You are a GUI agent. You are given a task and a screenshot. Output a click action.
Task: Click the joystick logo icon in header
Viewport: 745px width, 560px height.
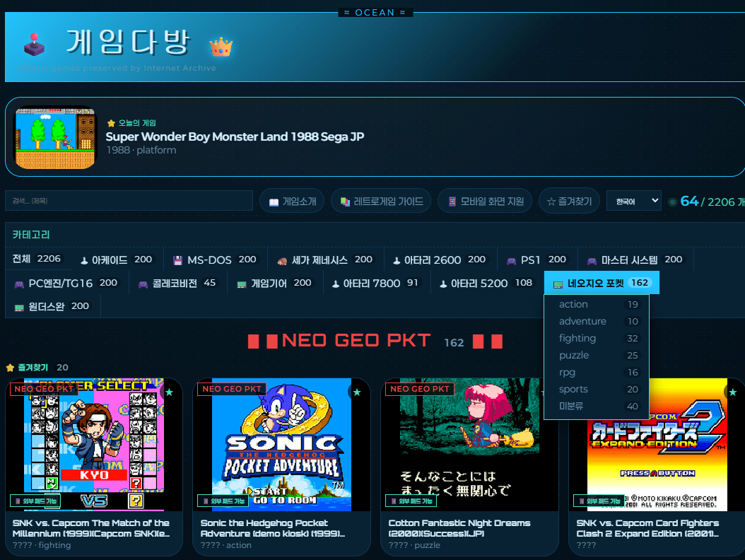coord(34,45)
